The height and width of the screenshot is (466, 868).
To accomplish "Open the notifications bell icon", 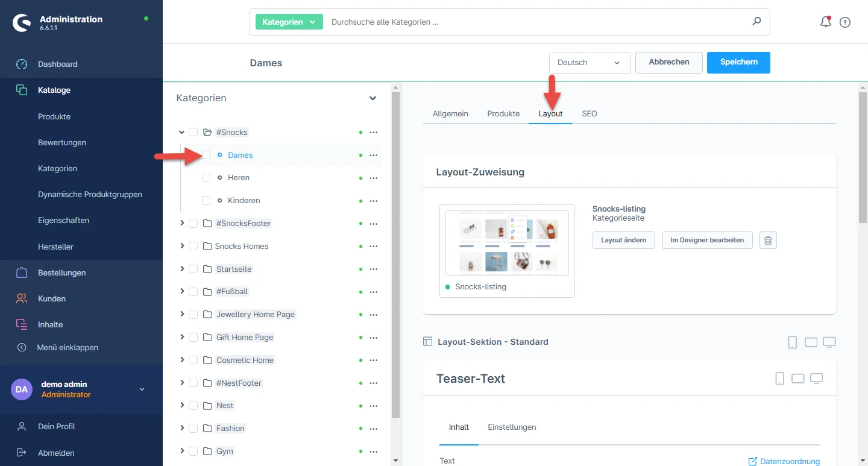I will (825, 22).
